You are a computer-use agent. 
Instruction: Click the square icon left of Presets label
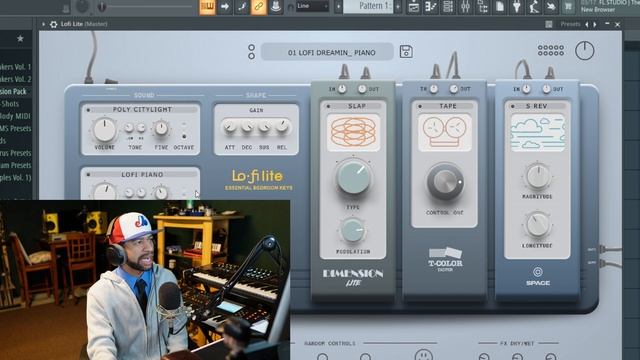pyautogui.click(x=549, y=24)
